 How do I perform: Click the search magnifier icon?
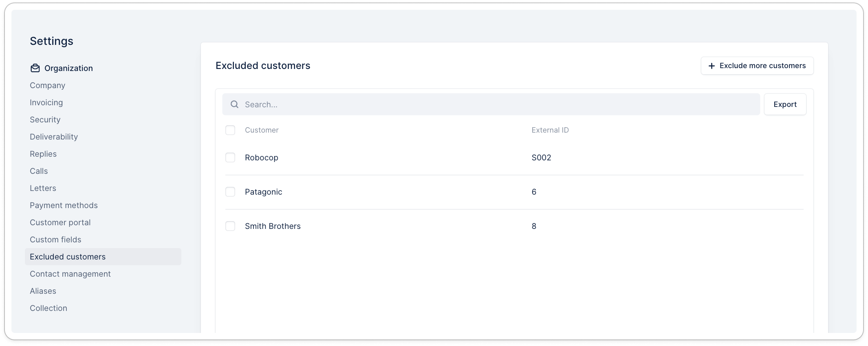[x=234, y=104]
